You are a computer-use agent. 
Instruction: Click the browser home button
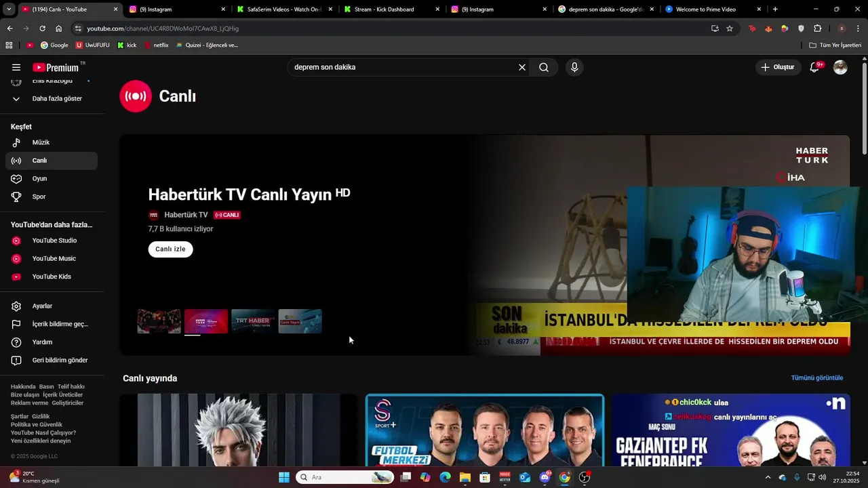58,28
